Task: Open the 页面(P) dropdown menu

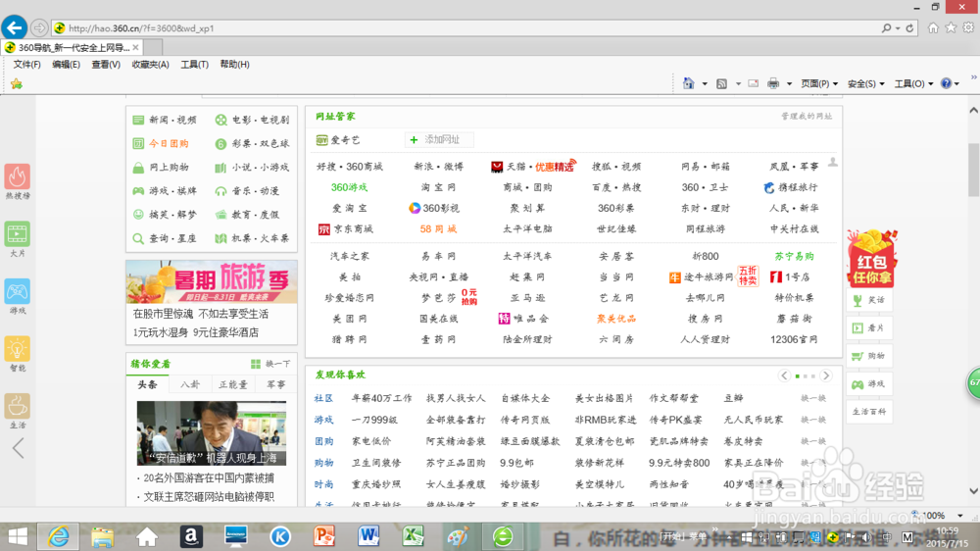Action: pos(819,83)
